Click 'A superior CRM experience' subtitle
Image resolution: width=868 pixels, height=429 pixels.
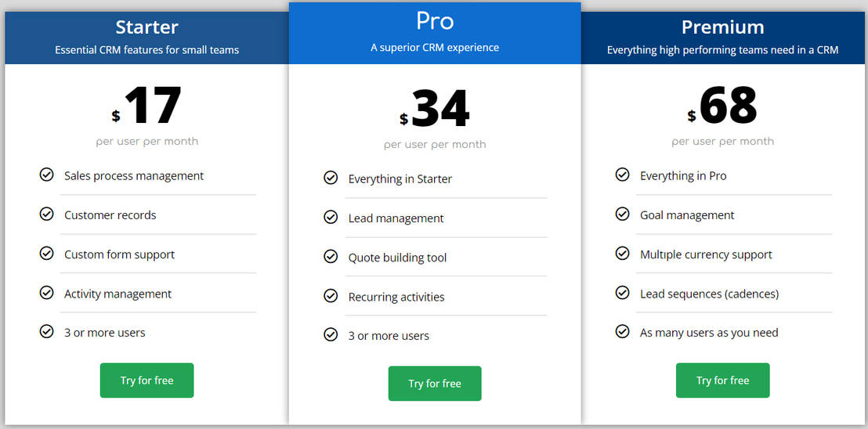[x=435, y=48]
